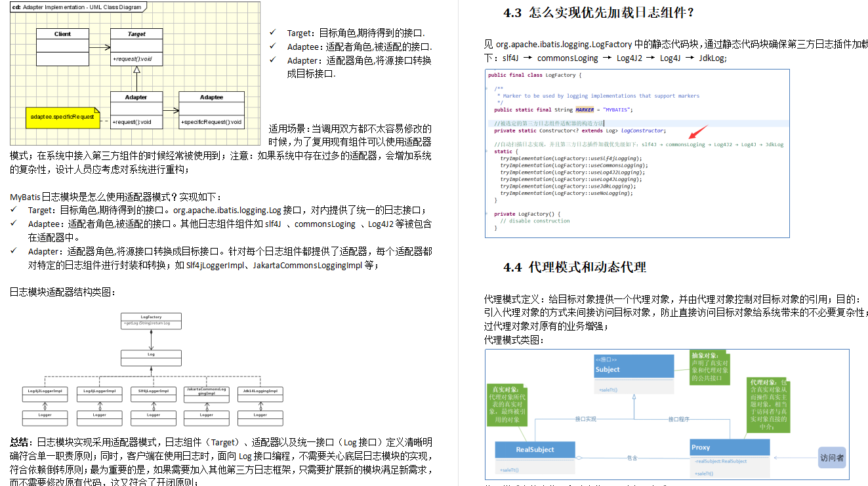Click the green 真实对象 note
The image size is (868, 486).
tap(507, 405)
